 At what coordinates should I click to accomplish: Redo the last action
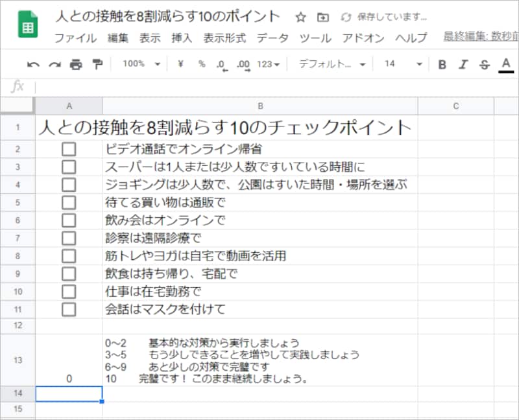coord(53,64)
